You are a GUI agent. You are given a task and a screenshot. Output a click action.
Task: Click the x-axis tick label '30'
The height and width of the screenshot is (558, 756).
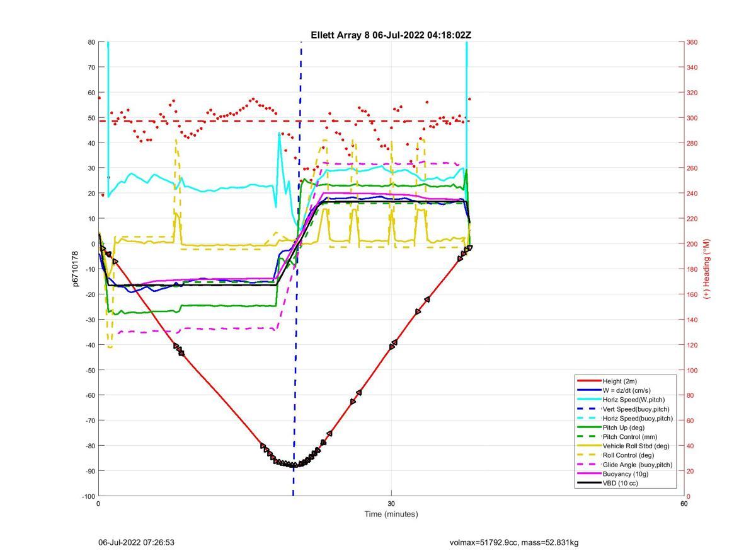click(391, 504)
